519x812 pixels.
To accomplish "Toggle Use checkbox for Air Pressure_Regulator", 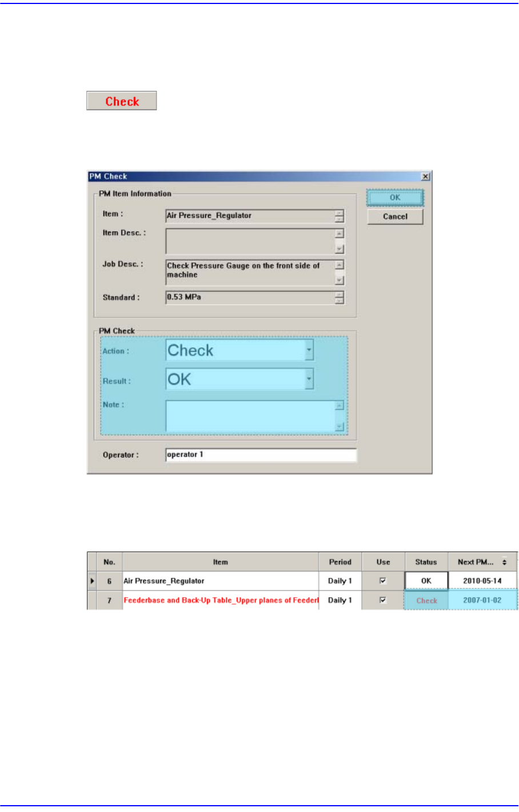I will 383,581.
